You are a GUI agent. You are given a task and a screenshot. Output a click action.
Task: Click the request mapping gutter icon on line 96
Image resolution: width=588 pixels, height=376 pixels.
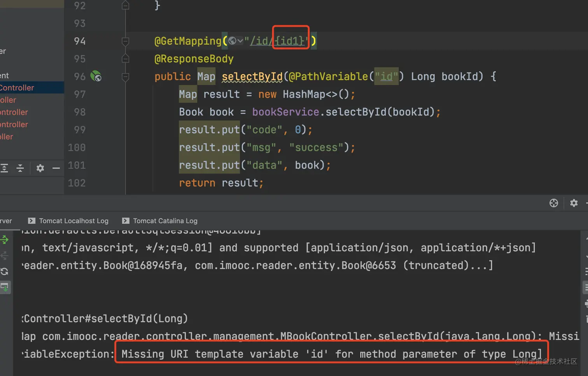point(96,76)
